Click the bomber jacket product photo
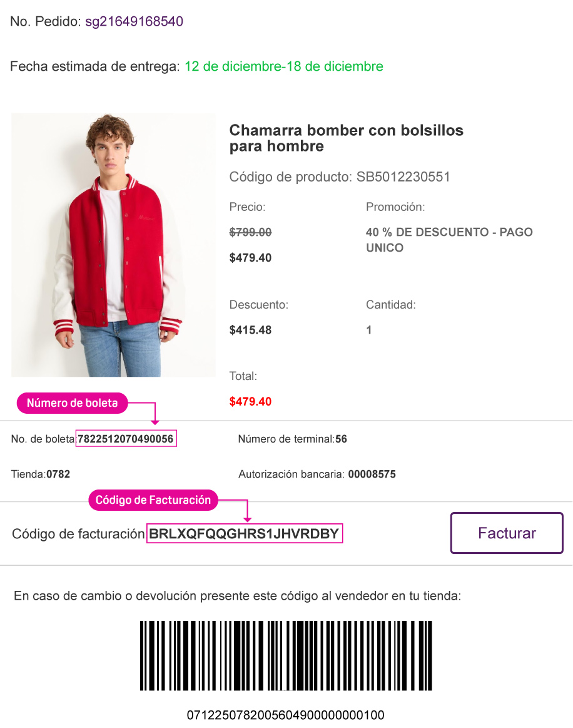The width and height of the screenshot is (573, 728). click(x=113, y=245)
